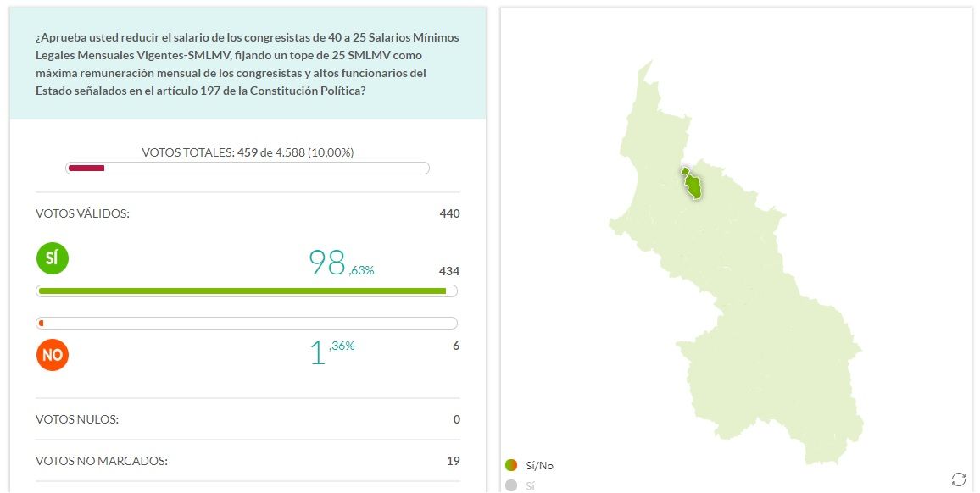Click the map refresh icon
The width and height of the screenshot is (980, 493).
(959, 479)
